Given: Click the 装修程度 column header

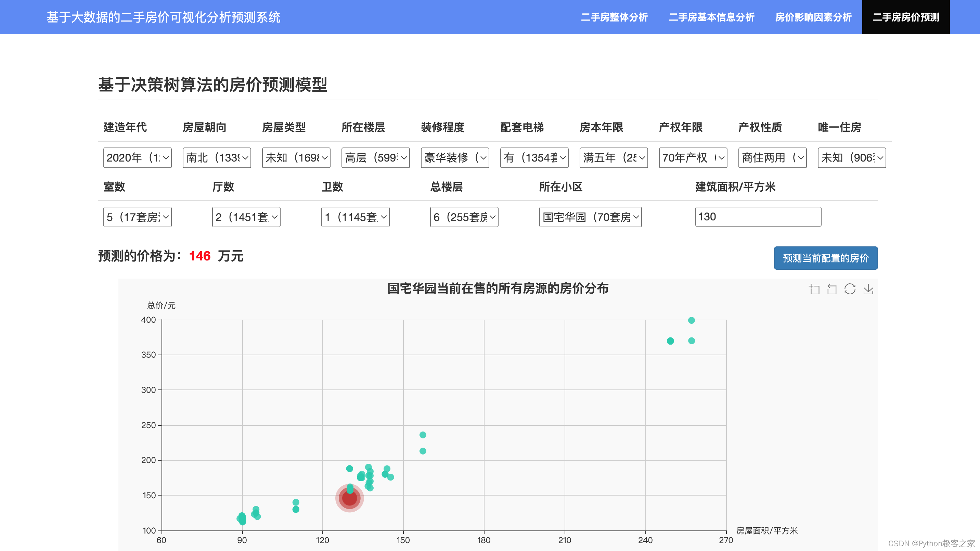Looking at the screenshot, I should (x=443, y=127).
